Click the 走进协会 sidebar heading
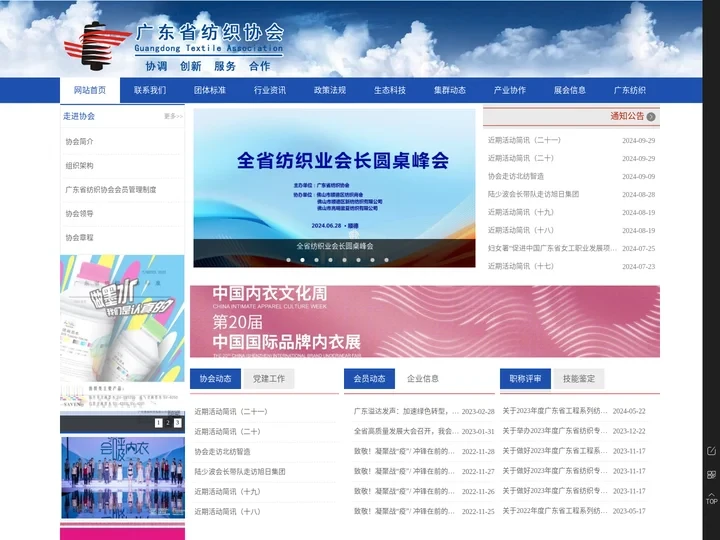Image resolution: width=720 pixels, height=540 pixels. pos(79,116)
